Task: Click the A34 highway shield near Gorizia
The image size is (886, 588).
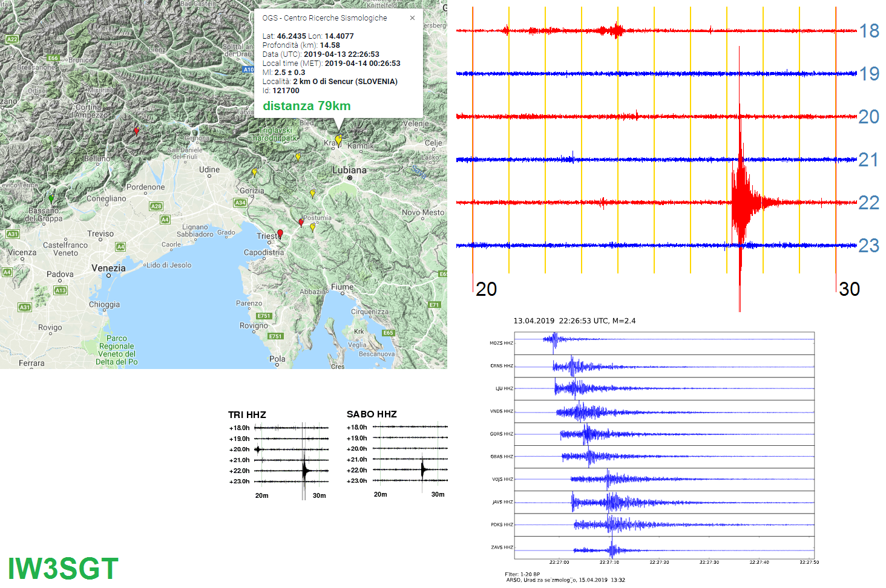Action: click(x=240, y=203)
